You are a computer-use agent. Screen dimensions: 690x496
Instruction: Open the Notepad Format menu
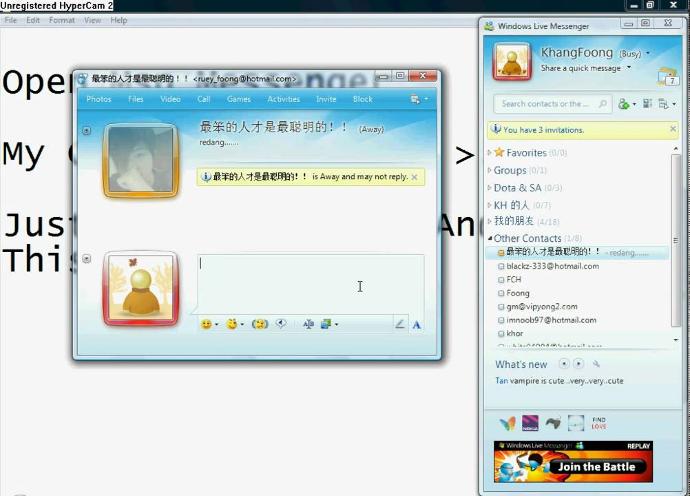[62, 20]
